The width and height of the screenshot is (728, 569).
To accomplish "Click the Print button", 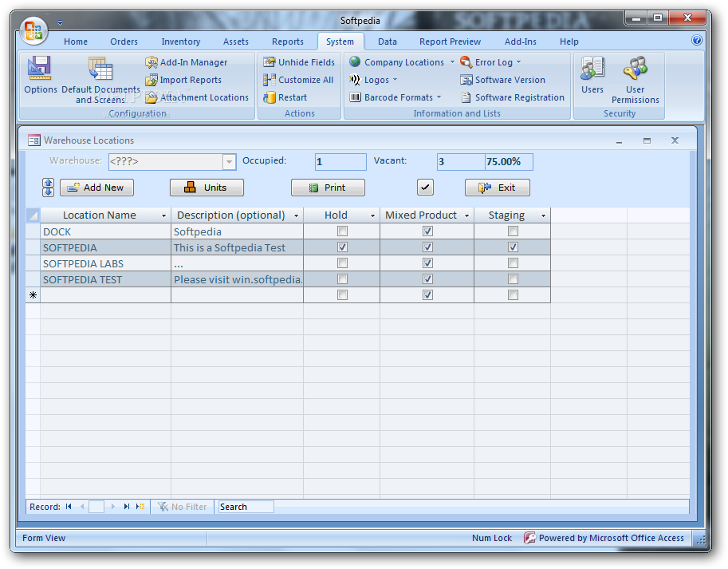I will click(x=328, y=188).
